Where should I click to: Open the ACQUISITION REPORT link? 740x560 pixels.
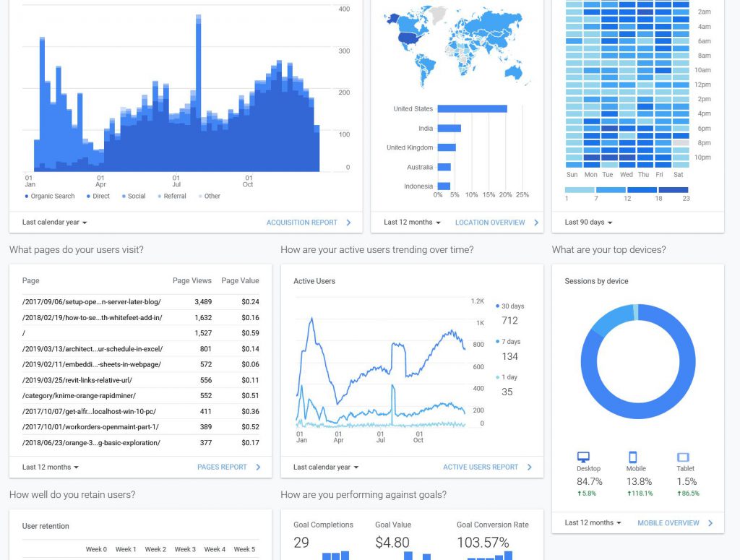[302, 223]
